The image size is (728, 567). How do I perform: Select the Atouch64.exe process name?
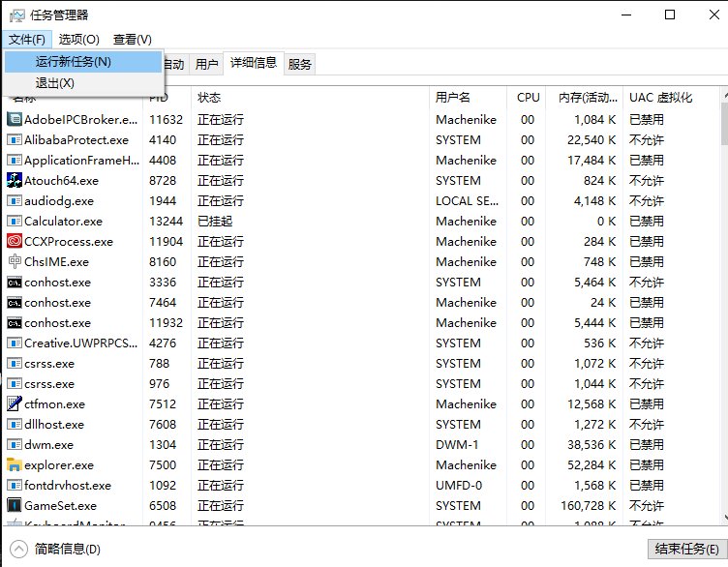pos(61,181)
